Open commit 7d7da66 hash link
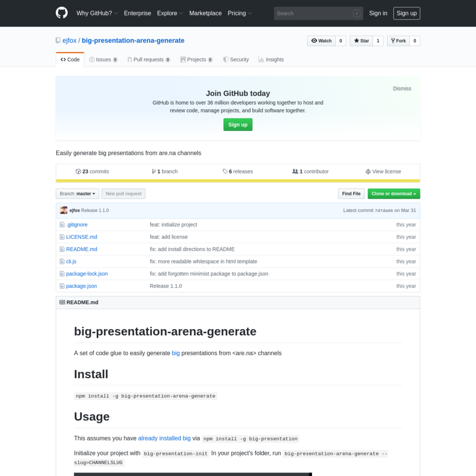This screenshot has height=476, width=476. (384, 210)
